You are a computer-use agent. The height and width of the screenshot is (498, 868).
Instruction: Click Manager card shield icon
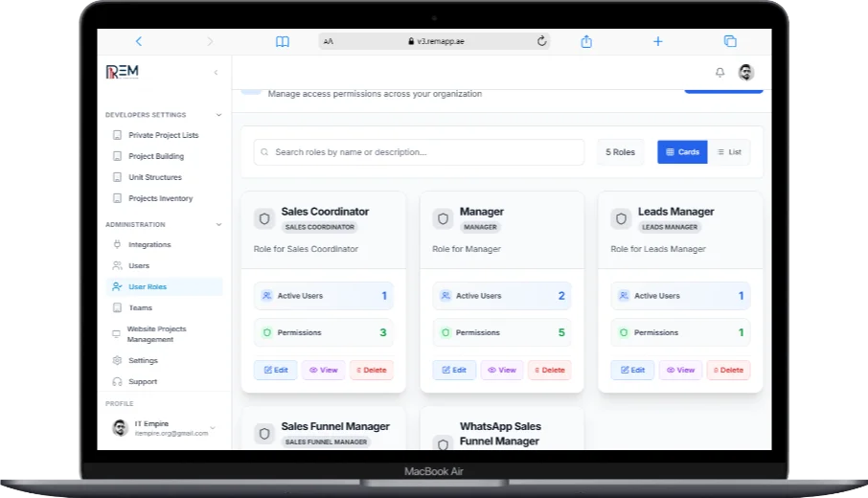pyautogui.click(x=443, y=219)
